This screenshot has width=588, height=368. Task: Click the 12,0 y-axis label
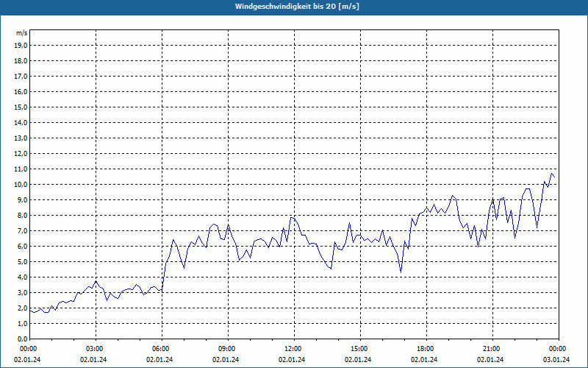[x=21, y=154]
